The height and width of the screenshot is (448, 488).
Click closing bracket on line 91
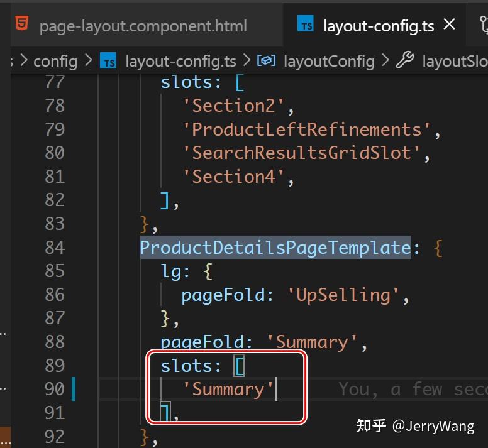click(x=165, y=412)
